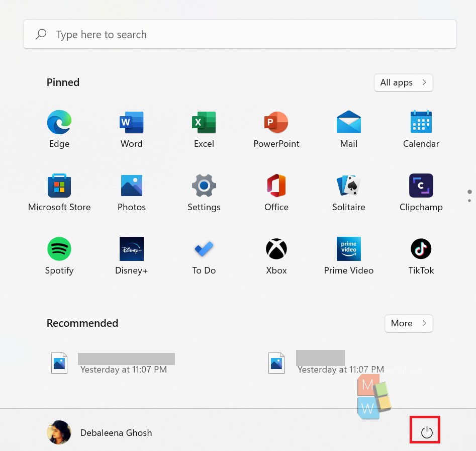The image size is (476, 451).
Task: Click the search magnifier icon
Action: click(41, 34)
